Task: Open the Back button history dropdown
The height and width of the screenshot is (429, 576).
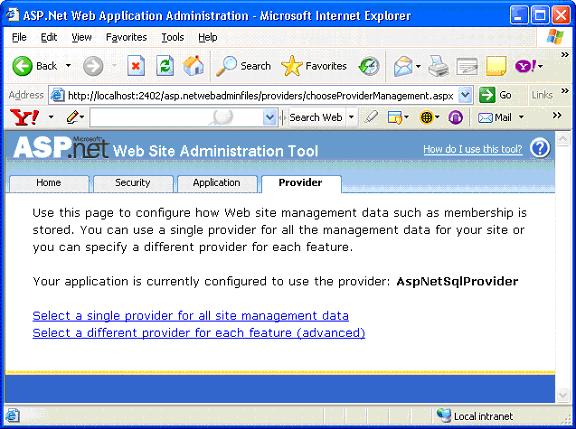Action: (x=68, y=66)
